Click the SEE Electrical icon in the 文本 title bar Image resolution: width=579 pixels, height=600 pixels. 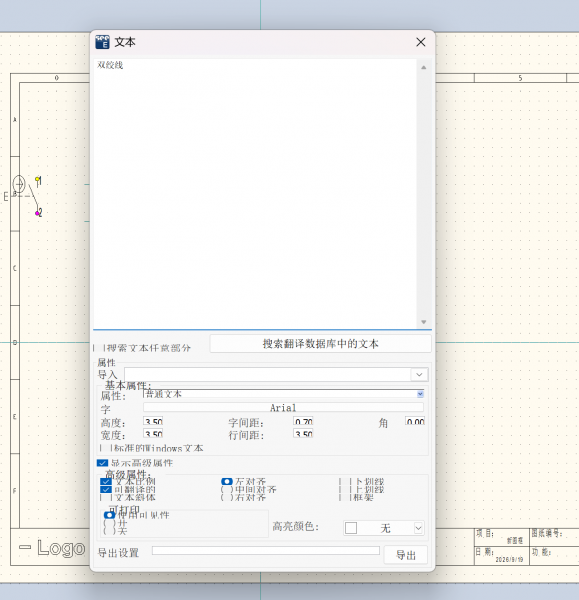(103, 42)
